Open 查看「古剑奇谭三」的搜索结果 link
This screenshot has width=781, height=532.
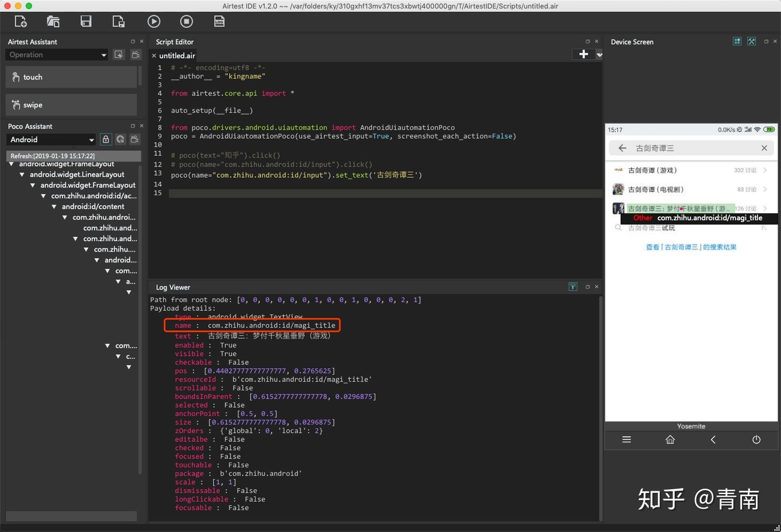(x=691, y=247)
